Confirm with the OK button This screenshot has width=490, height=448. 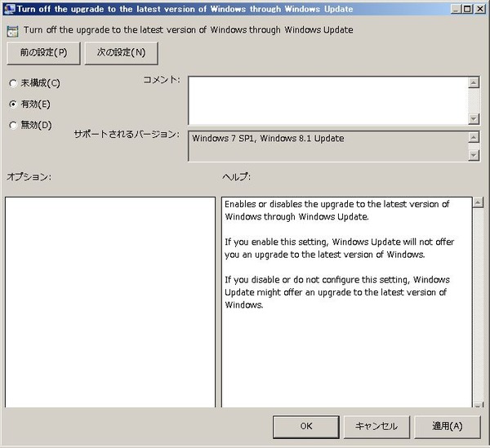click(x=306, y=427)
